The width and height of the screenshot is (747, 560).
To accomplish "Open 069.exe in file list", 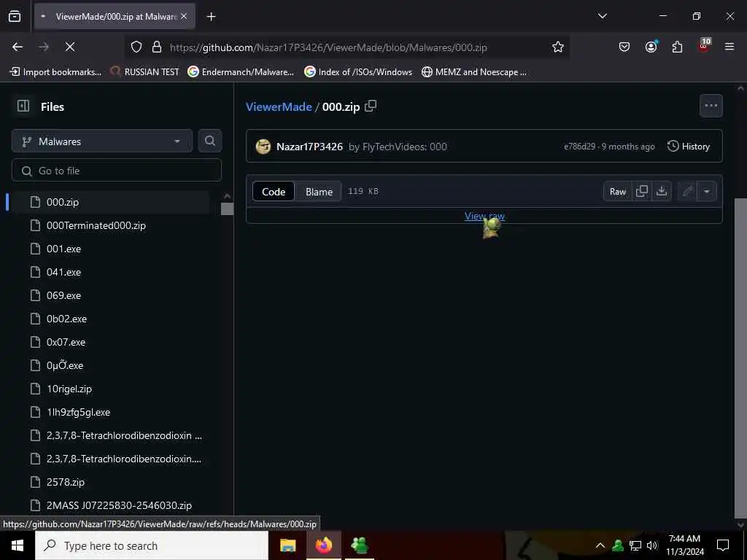I will tap(63, 295).
